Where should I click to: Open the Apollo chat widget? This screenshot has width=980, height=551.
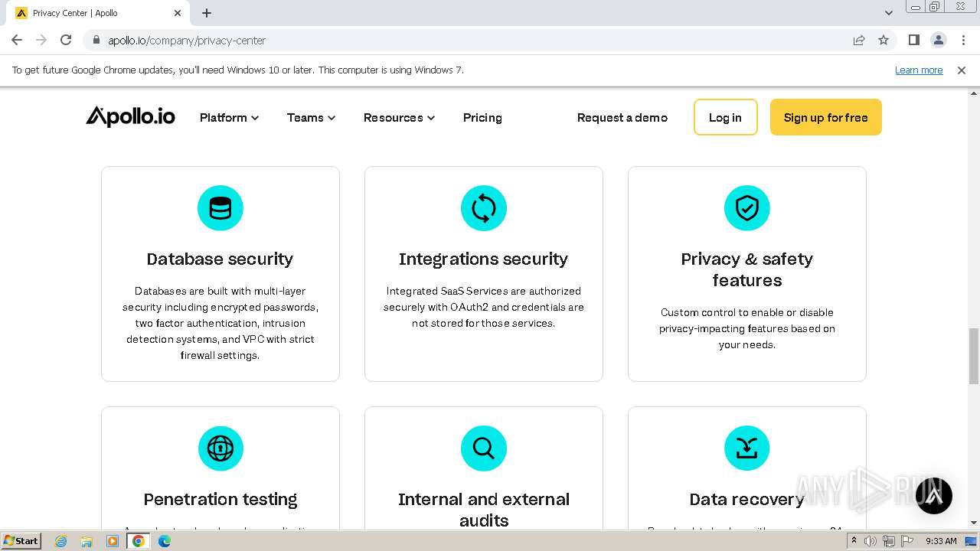(x=934, y=495)
